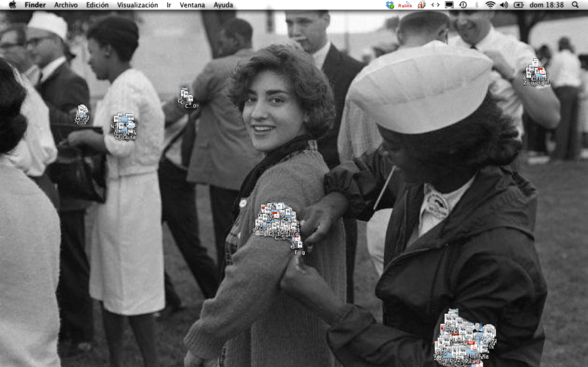The image size is (588, 367).
Task: Open the landscape photo thumbnail atop the bottom-right cluster
Action: (x=454, y=311)
